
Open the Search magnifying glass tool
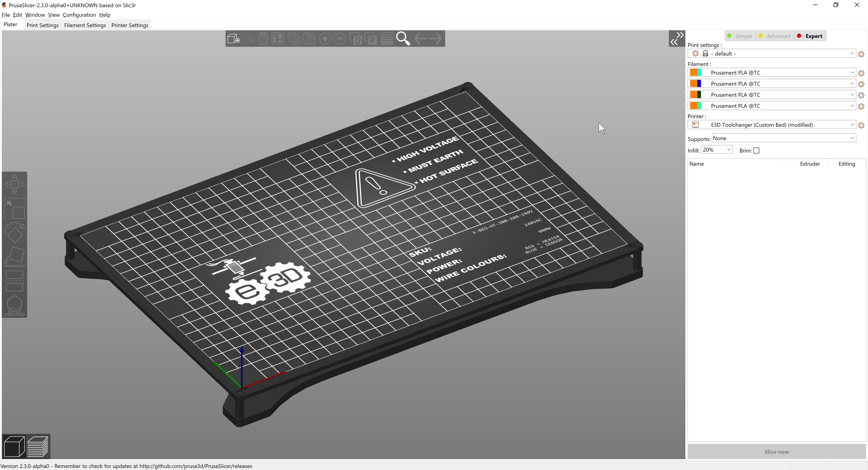(x=403, y=39)
